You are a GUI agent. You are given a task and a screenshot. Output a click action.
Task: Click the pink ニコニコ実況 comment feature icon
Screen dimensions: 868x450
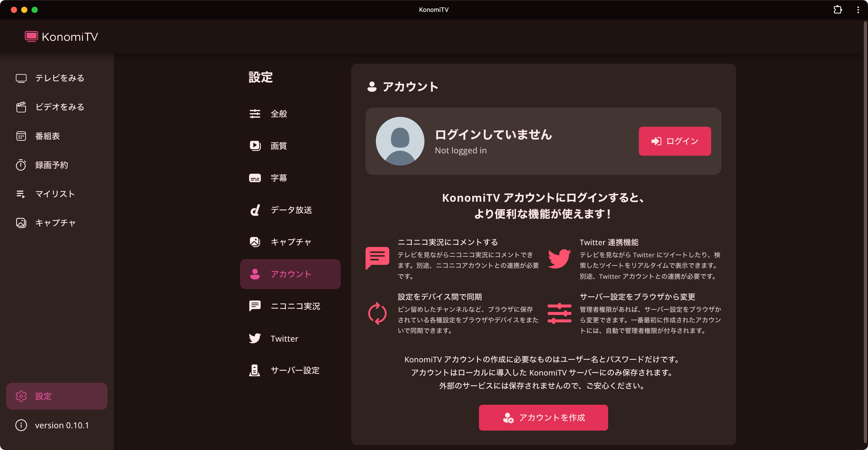(x=377, y=258)
